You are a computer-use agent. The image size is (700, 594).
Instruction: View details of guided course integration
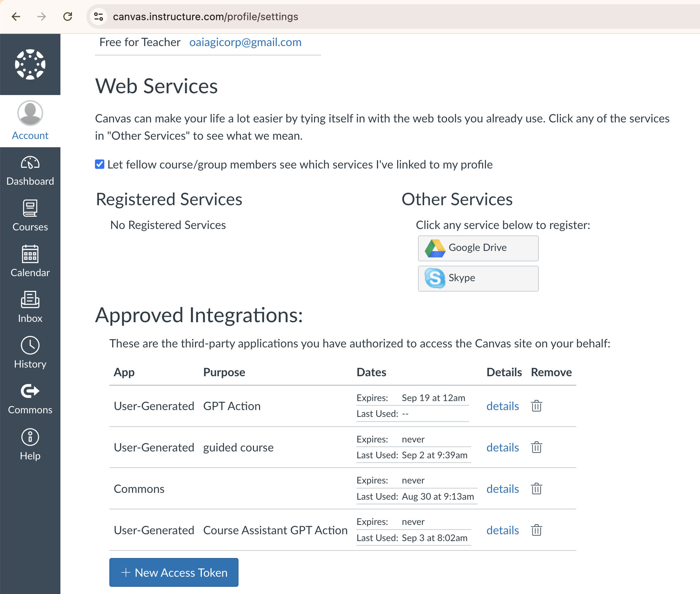(503, 447)
